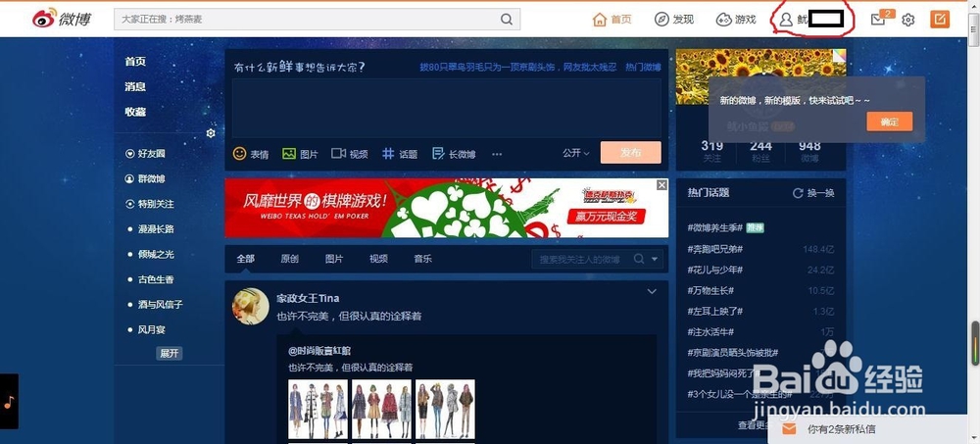Open hot topic #花儿与少年#

click(x=715, y=270)
